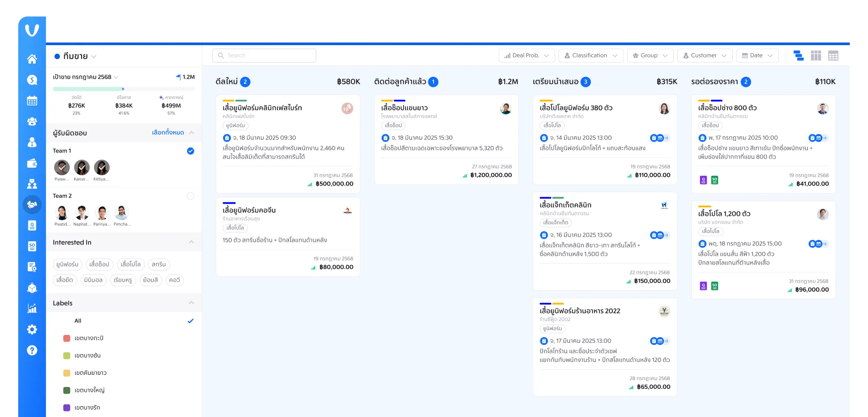Select the เสื้อโปโล interest filter tag
The height and width of the screenshot is (417, 868).
coord(131,264)
